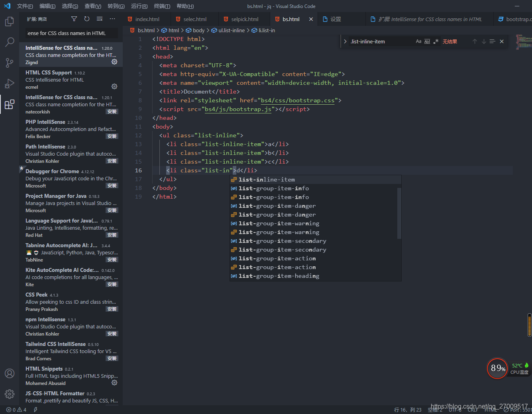532x414 pixels.
Task: Switch to the selpick.html tab
Action: [244, 19]
